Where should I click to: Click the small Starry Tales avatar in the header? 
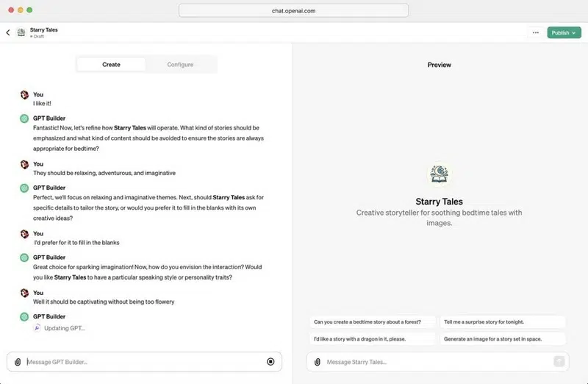point(21,32)
